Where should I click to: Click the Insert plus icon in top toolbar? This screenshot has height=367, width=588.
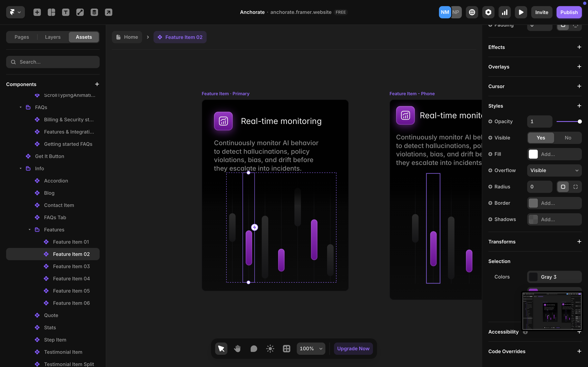pyautogui.click(x=37, y=12)
